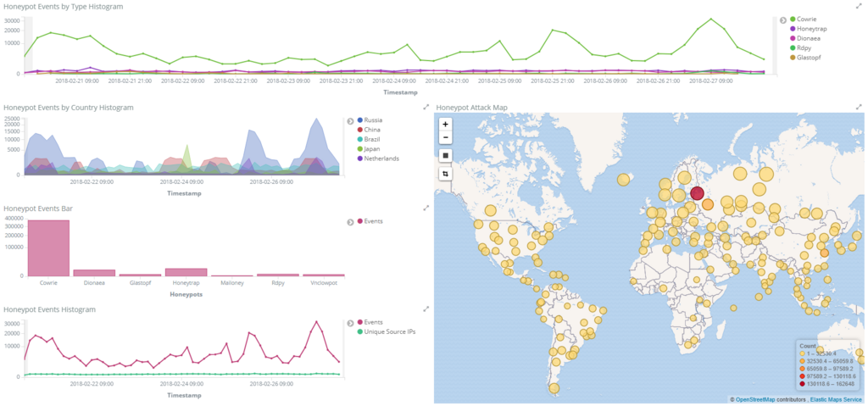Image resolution: width=868 pixels, height=406 pixels.
Task: Collapse the legend of the Type Histogram
Action: click(x=783, y=20)
